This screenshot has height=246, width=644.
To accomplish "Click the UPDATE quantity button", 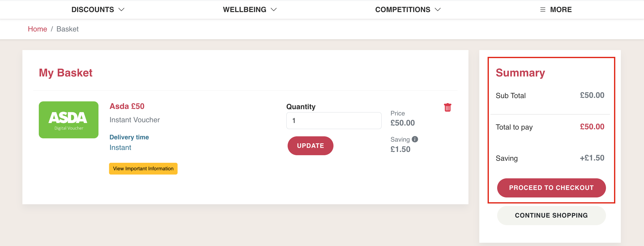I will (311, 146).
